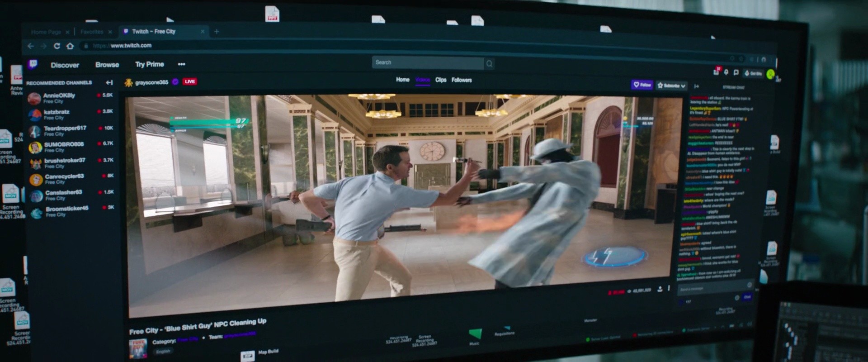Switch to the Favorites browser tab
Screen dimensions: 868x362
[92, 32]
